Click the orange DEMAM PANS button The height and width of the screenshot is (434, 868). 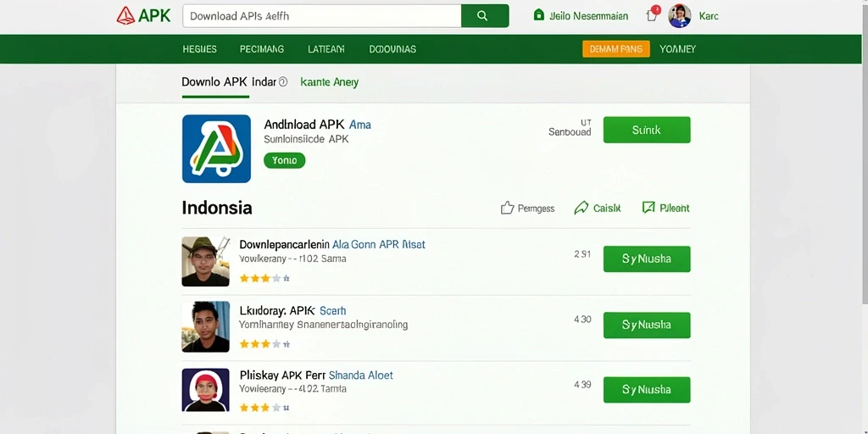(616, 48)
